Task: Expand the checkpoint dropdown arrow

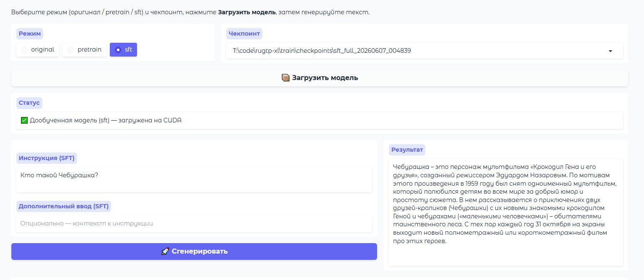Action: click(610, 51)
